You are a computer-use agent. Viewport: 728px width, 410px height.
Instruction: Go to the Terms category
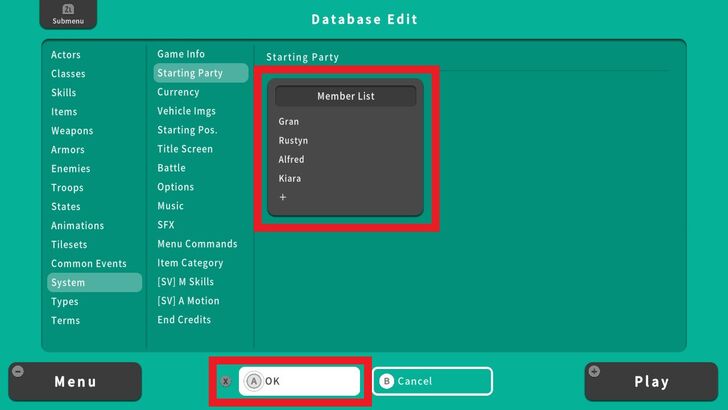tap(66, 321)
